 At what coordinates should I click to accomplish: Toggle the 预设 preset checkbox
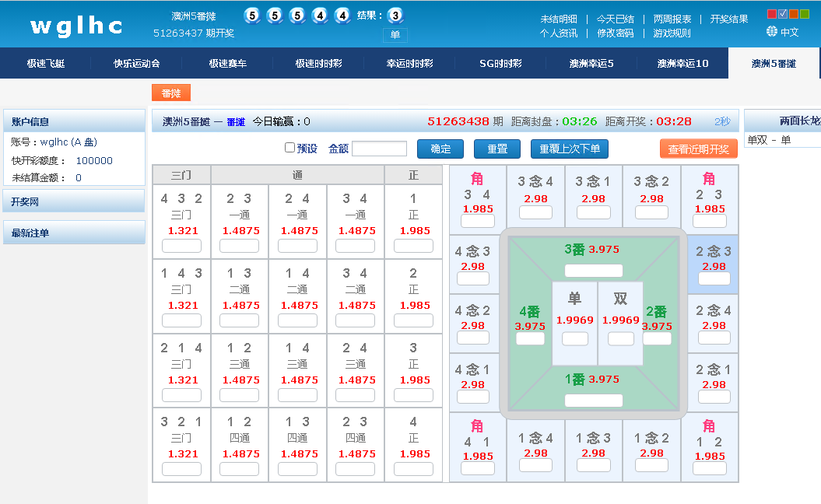pyautogui.click(x=290, y=148)
